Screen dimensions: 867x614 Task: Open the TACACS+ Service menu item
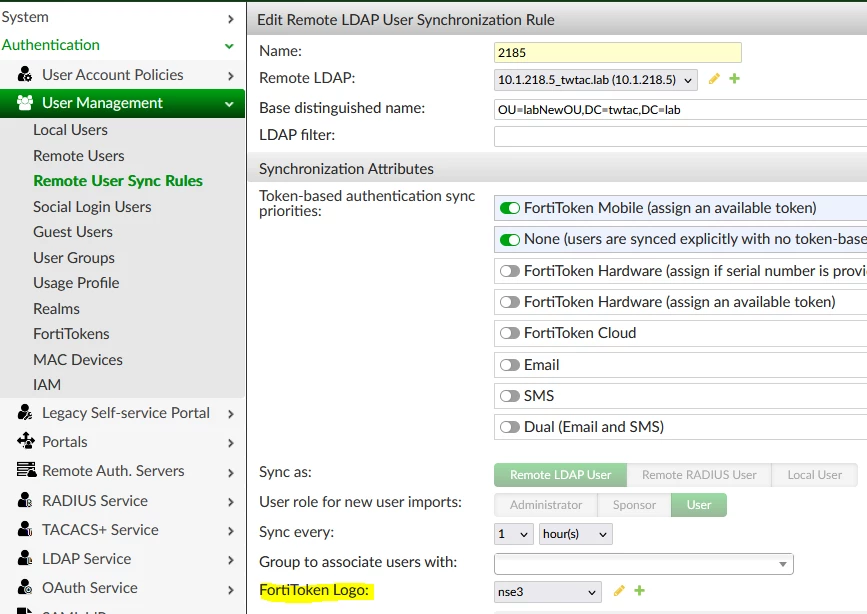pyautogui.click(x=100, y=530)
